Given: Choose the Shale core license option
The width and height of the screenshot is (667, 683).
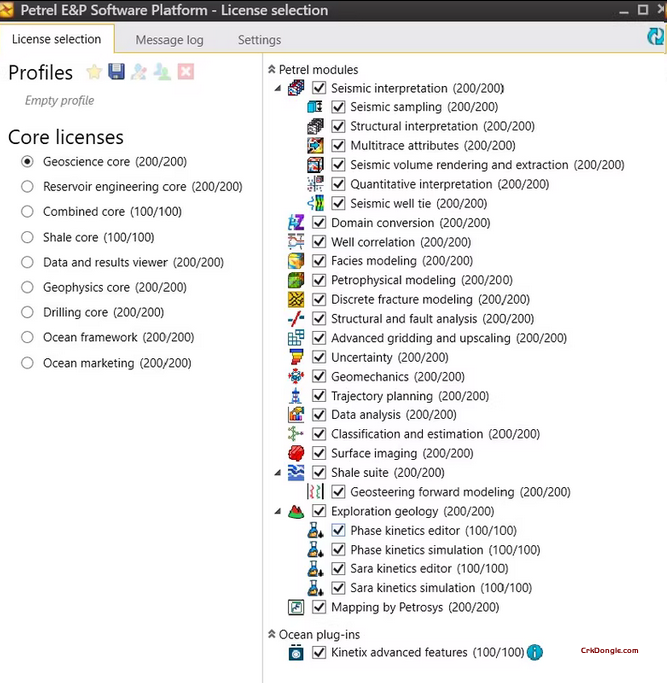Looking at the screenshot, I should click(27, 237).
